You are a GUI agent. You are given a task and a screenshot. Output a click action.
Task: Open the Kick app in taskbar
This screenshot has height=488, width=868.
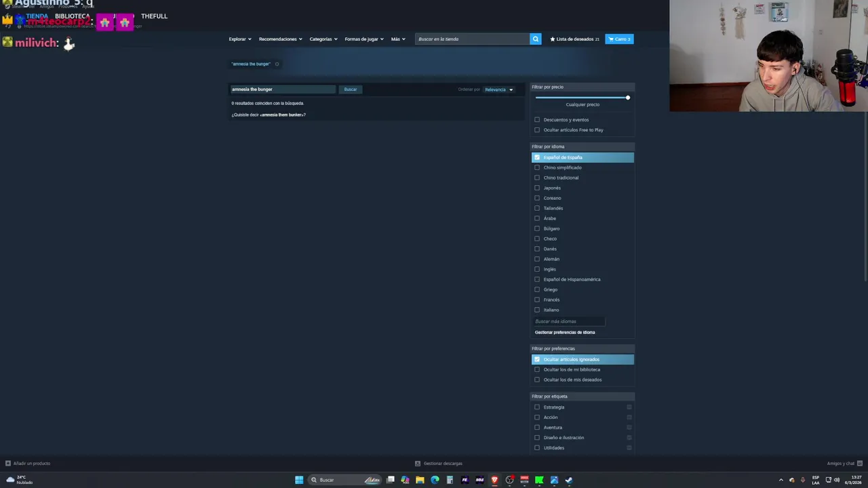pyautogui.click(x=539, y=480)
